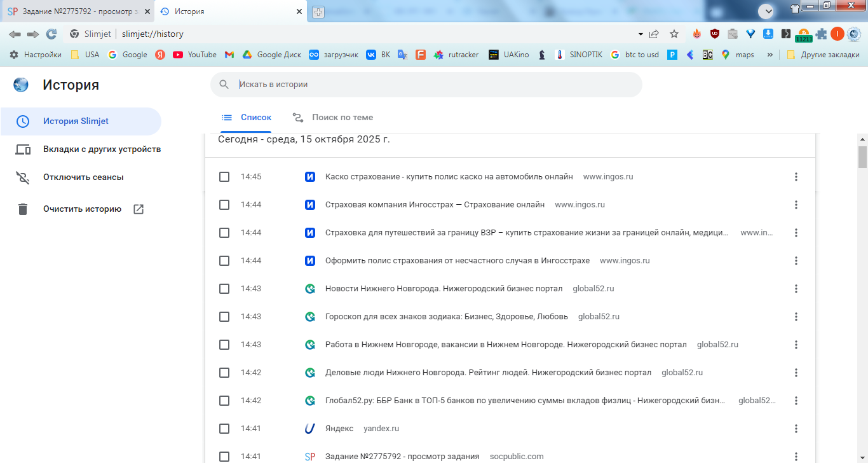Open the SINOPTIK bookmark
Image resolution: width=868 pixels, height=463 pixels.
click(x=578, y=55)
